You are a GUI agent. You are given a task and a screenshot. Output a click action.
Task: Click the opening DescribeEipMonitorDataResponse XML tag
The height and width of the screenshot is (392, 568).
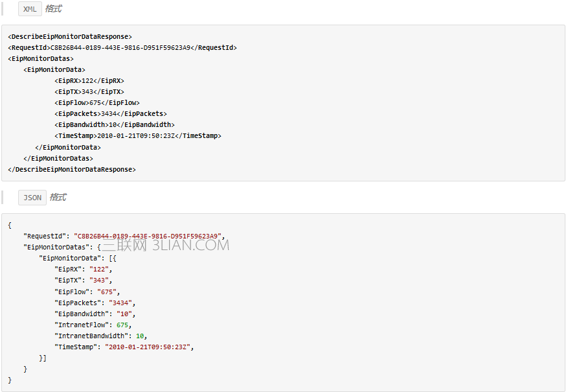(70, 37)
